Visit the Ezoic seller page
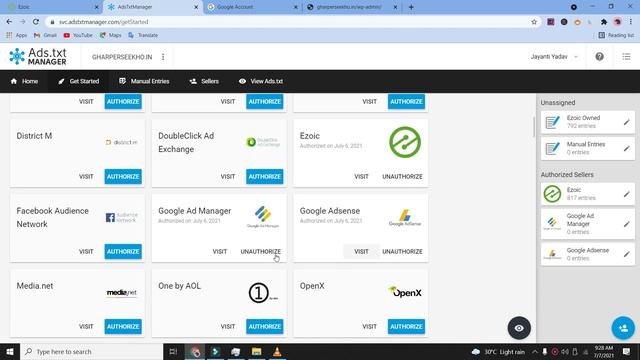Viewport: 640px width, 360px height. click(361, 177)
